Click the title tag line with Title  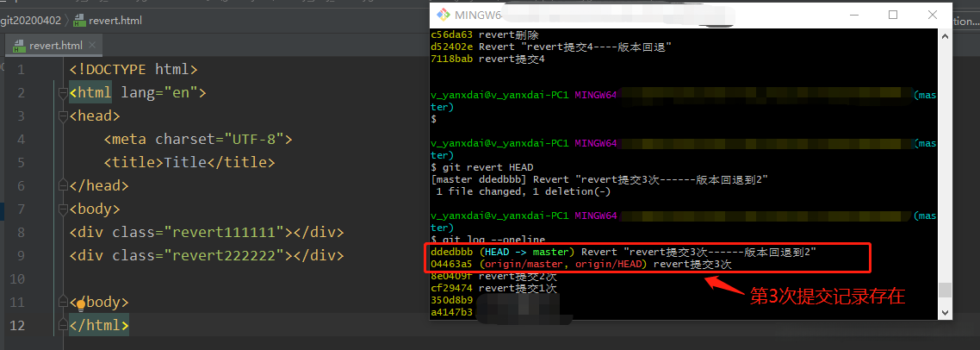pos(189,162)
